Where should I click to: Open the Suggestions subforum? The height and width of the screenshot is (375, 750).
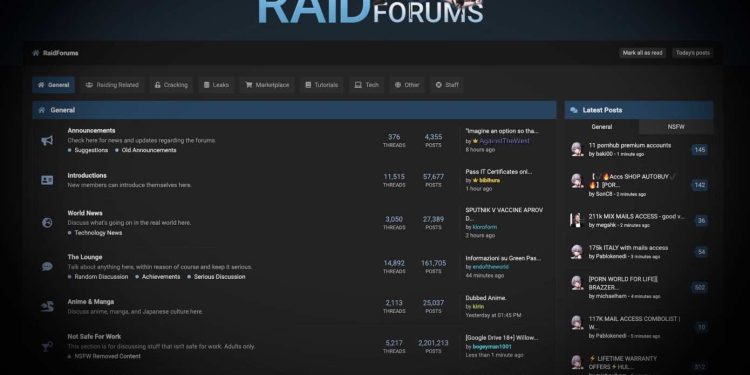tap(91, 150)
